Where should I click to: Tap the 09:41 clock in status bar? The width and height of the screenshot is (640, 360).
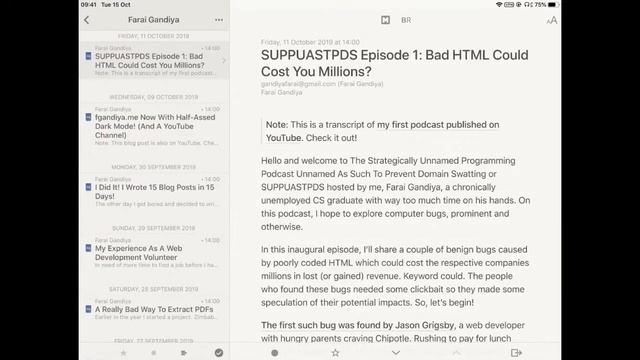pos(89,4)
